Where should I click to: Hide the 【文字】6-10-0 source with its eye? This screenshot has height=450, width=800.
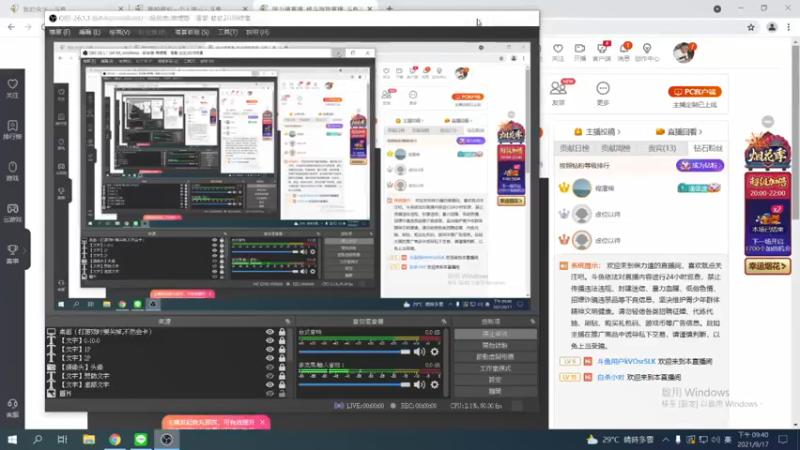(269, 340)
